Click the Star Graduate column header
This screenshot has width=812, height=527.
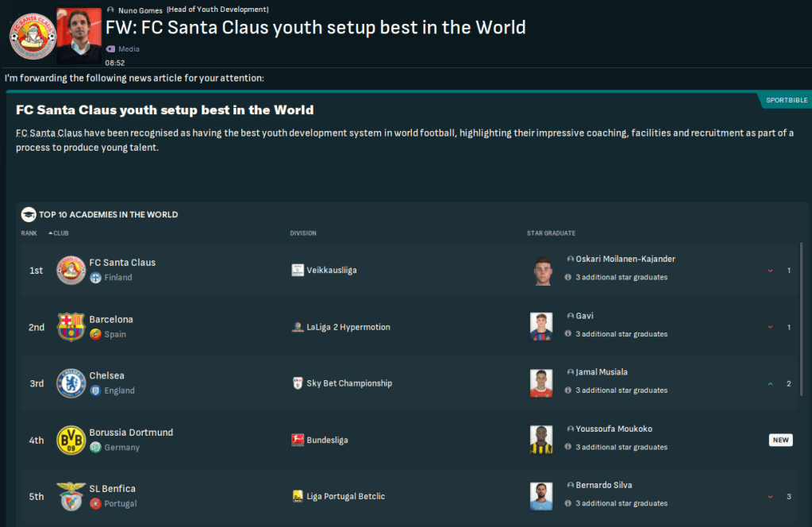[551, 233]
